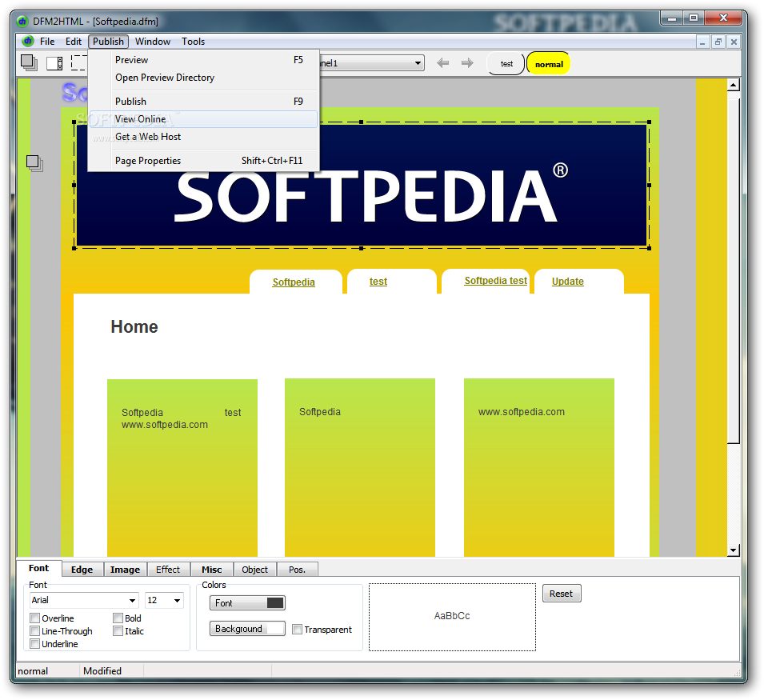The image size is (764, 700).
Task: Click the Background color swatch button
Action: [247, 629]
